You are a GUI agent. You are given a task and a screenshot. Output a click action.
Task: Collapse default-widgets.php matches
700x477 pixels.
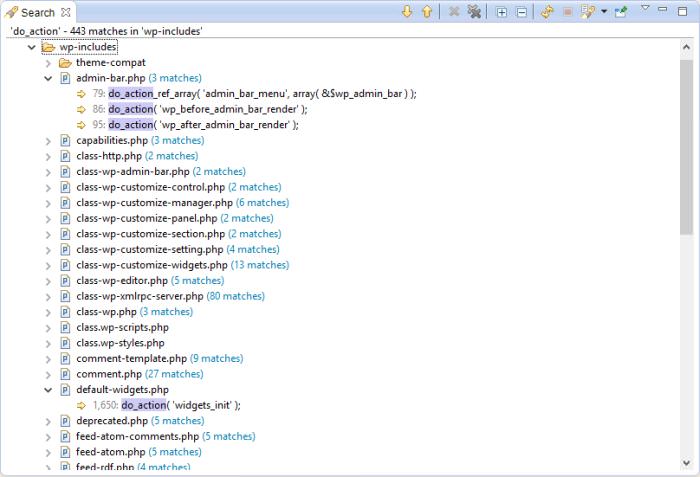click(x=48, y=390)
